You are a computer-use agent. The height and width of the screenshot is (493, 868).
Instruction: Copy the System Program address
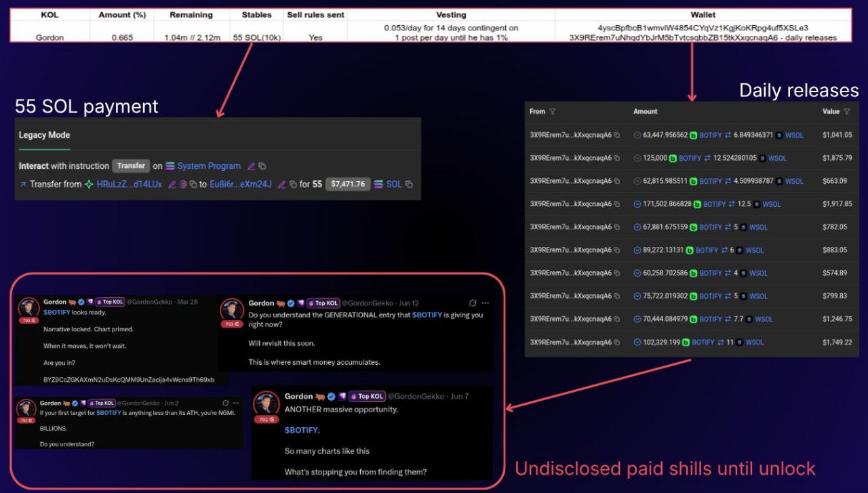pos(262,166)
